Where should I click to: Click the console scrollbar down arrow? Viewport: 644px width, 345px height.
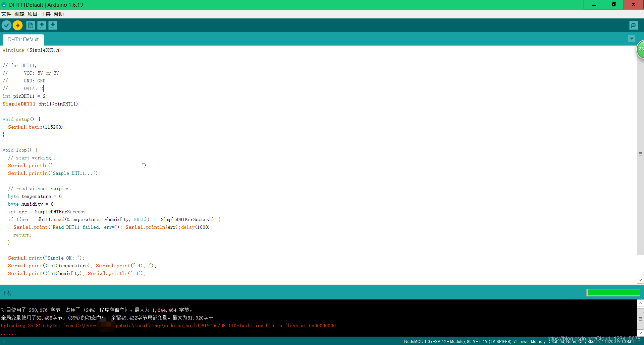pyautogui.click(x=640, y=333)
